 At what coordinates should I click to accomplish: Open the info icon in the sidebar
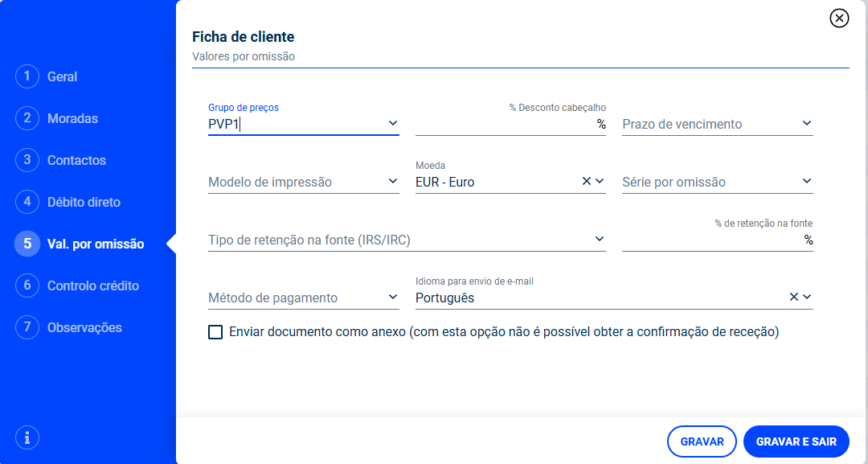[27, 437]
